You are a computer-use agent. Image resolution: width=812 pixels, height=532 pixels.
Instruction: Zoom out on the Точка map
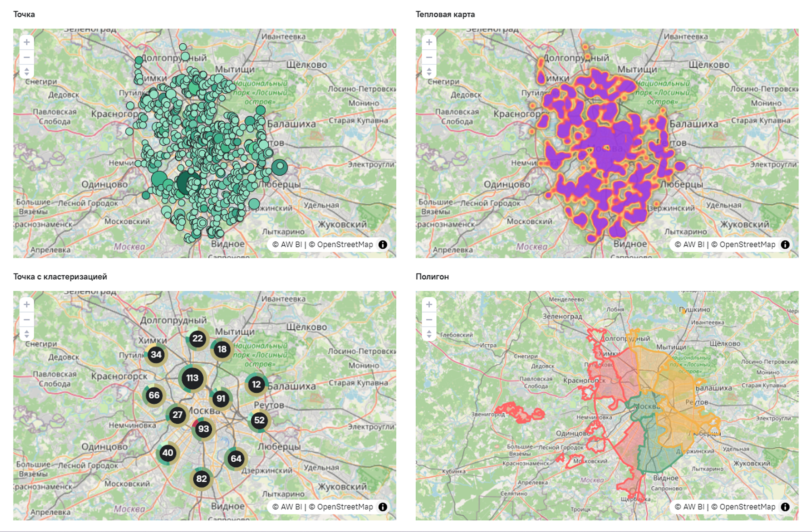pos(27,57)
